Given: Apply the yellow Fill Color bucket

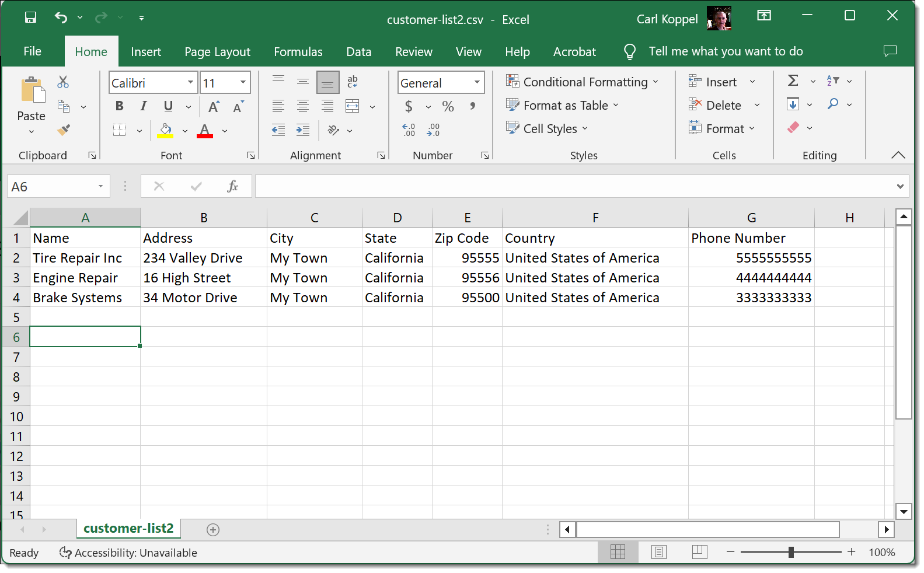Looking at the screenshot, I should [166, 131].
